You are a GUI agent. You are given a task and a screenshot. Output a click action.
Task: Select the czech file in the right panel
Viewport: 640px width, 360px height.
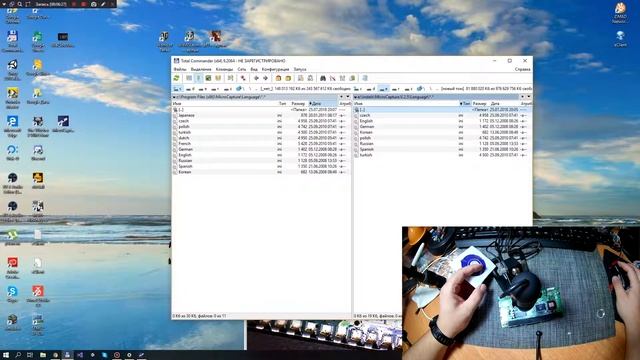click(x=442, y=116)
